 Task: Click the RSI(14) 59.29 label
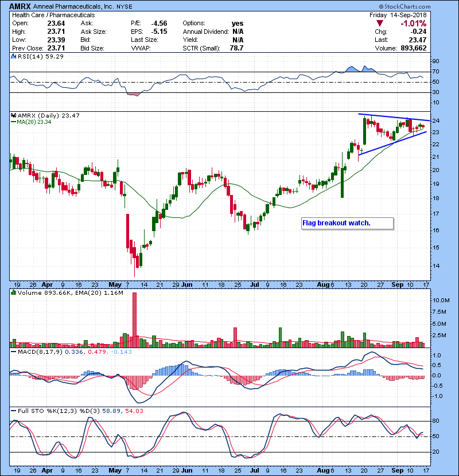(x=40, y=56)
